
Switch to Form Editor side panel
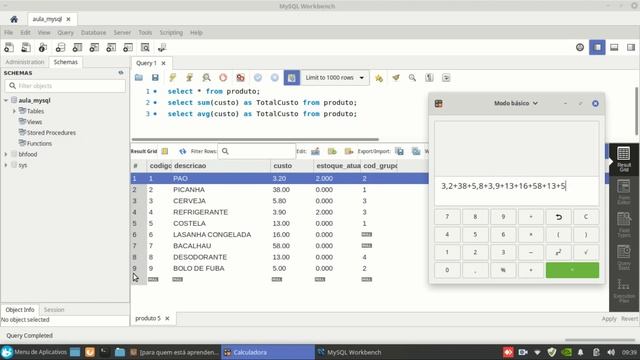(624, 192)
